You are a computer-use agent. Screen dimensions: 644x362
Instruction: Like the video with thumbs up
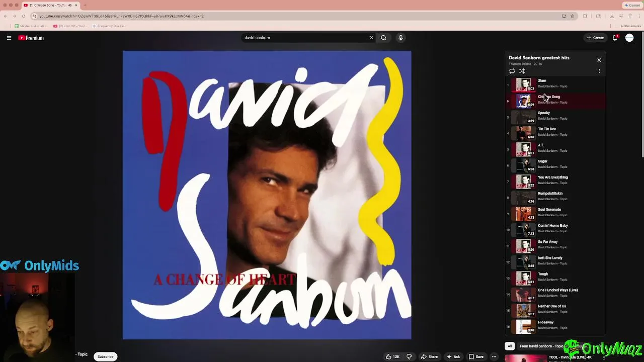392,356
